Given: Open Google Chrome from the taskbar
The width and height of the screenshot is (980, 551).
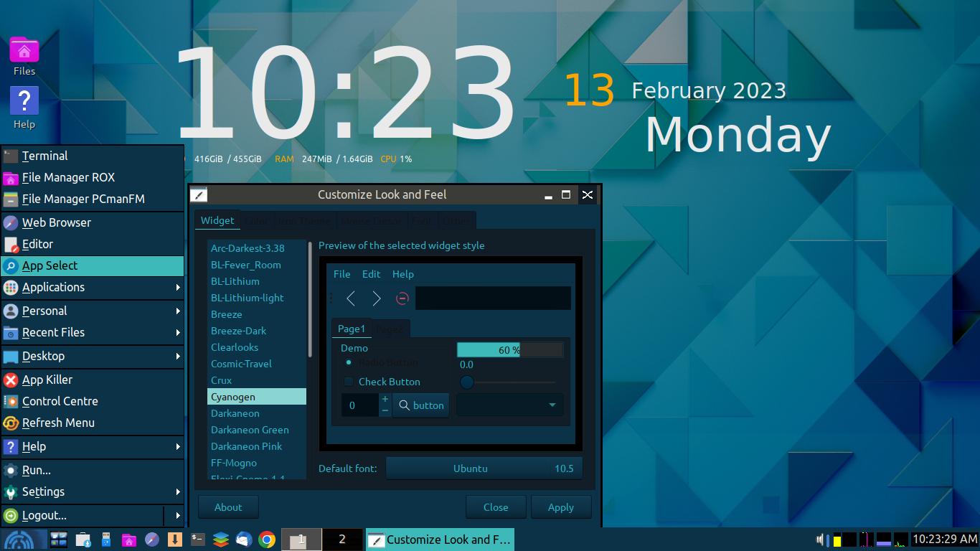Looking at the screenshot, I should click(x=268, y=540).
